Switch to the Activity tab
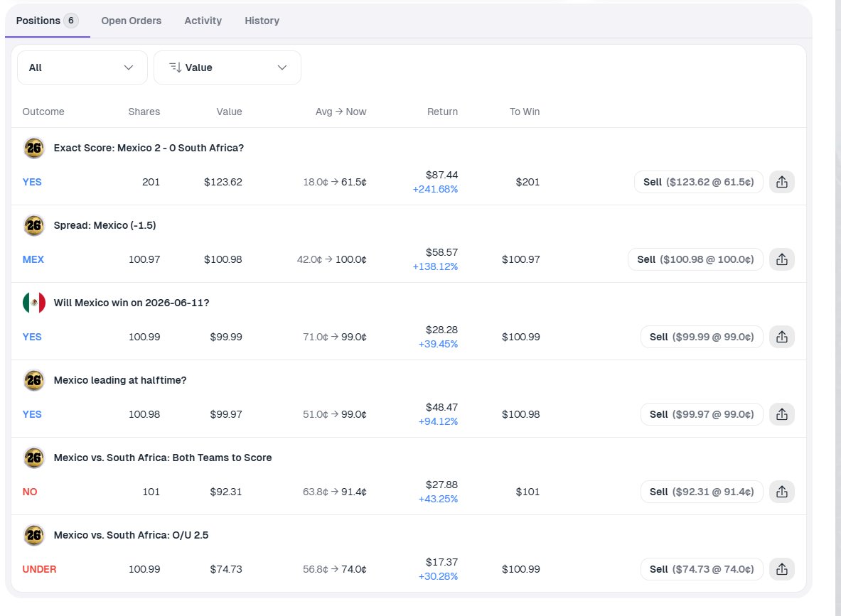The image size is (841, 616). (203, 21)
